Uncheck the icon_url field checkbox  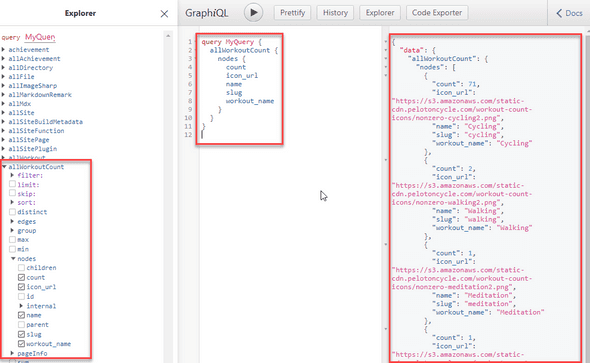coord(21,287)
